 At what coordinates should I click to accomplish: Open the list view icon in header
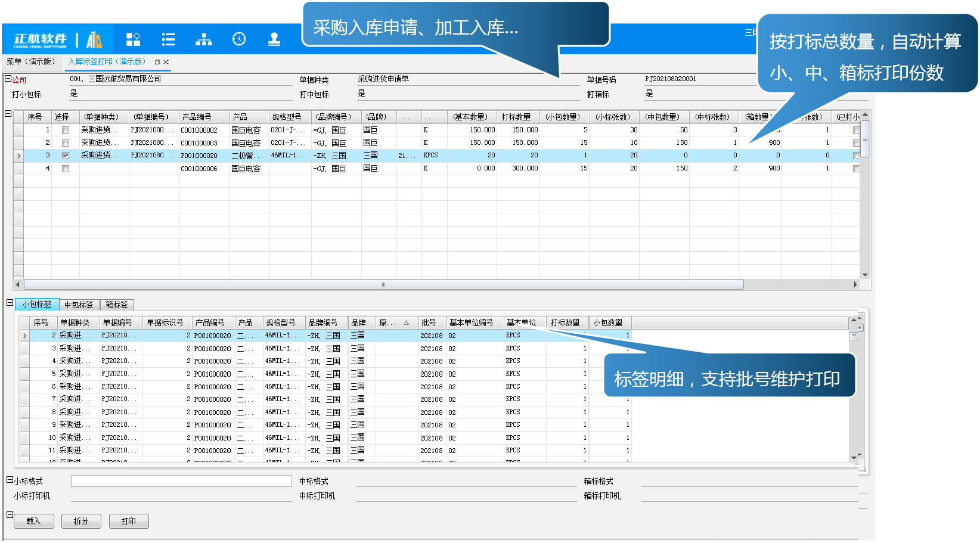169,39
